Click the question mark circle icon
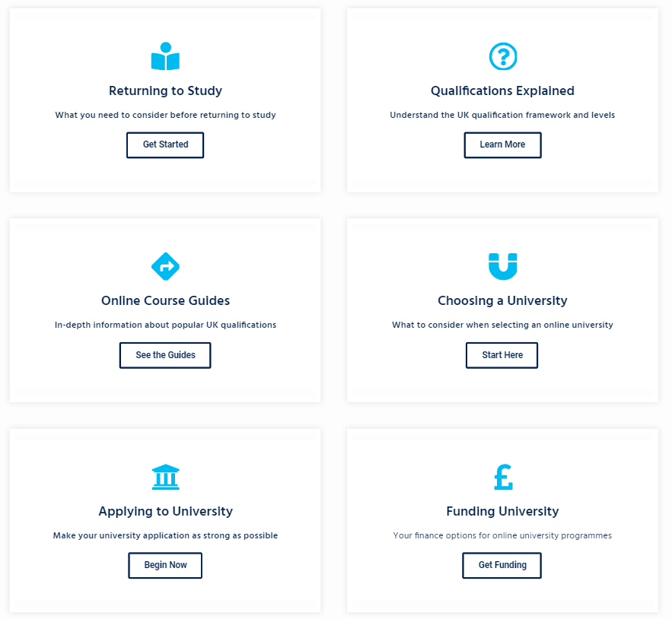This screenshot has width=672, height=619. 503,56
